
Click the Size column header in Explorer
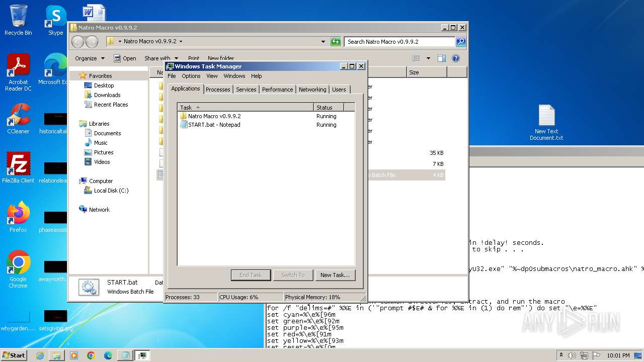coord(426,72)
